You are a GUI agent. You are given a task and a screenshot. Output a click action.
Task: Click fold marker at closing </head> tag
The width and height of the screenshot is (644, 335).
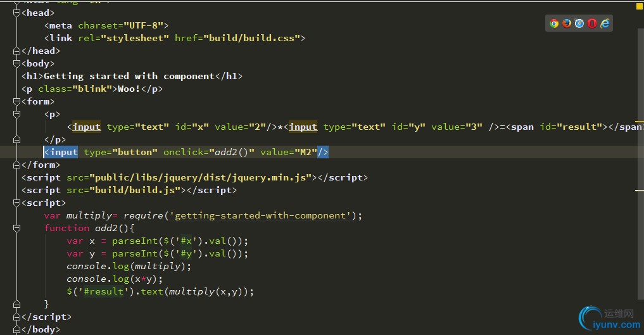17,51
